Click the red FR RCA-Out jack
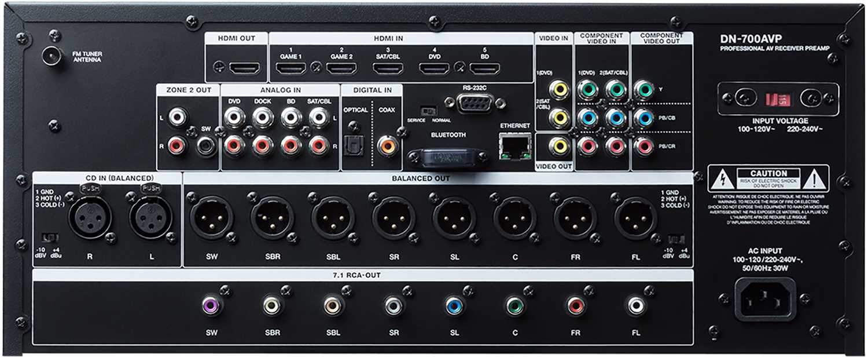Viewport: 868px width, 358px height. point(576,306)
